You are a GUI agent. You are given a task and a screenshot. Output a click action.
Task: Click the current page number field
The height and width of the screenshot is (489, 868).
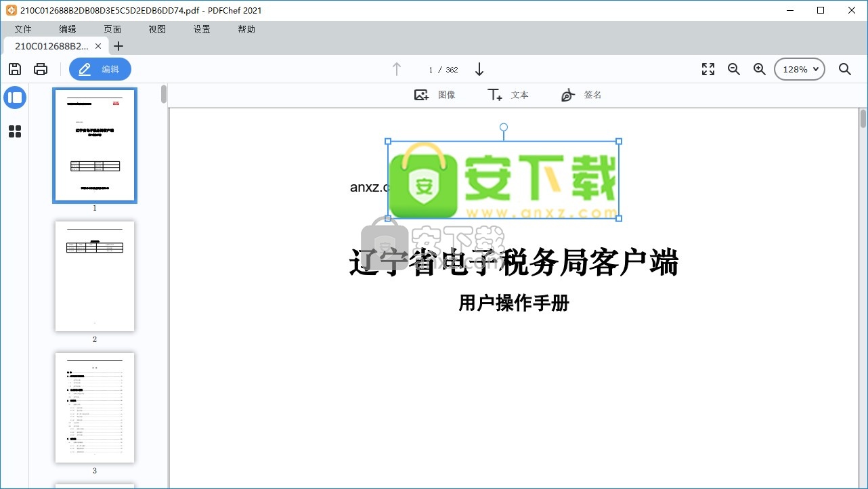[x=431, y=70]
